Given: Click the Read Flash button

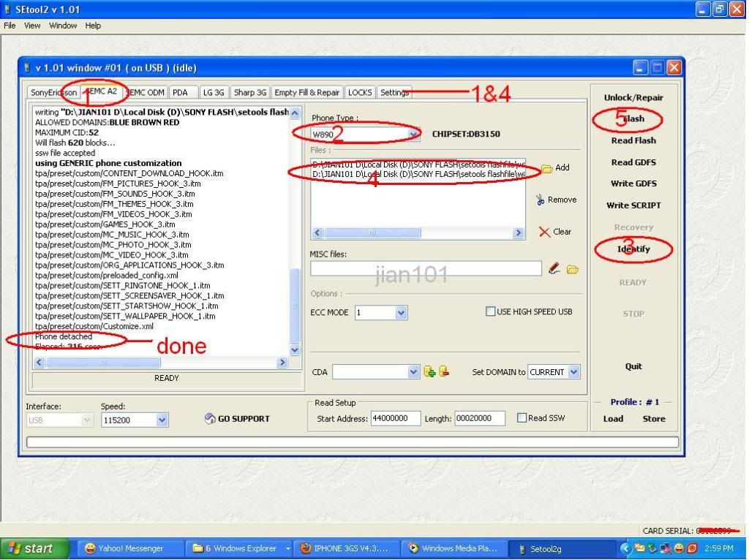Looking at the screenshot, I should pyautogui.click(x=633, y=141).
